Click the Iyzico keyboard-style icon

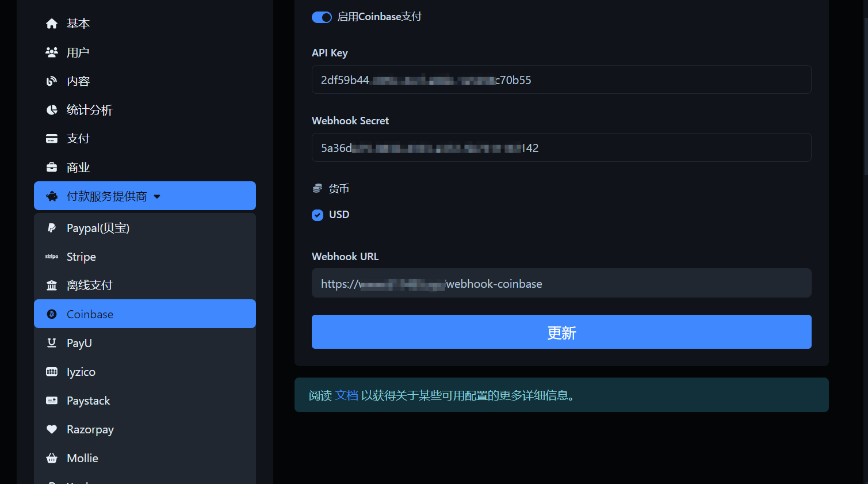point(52,372)
